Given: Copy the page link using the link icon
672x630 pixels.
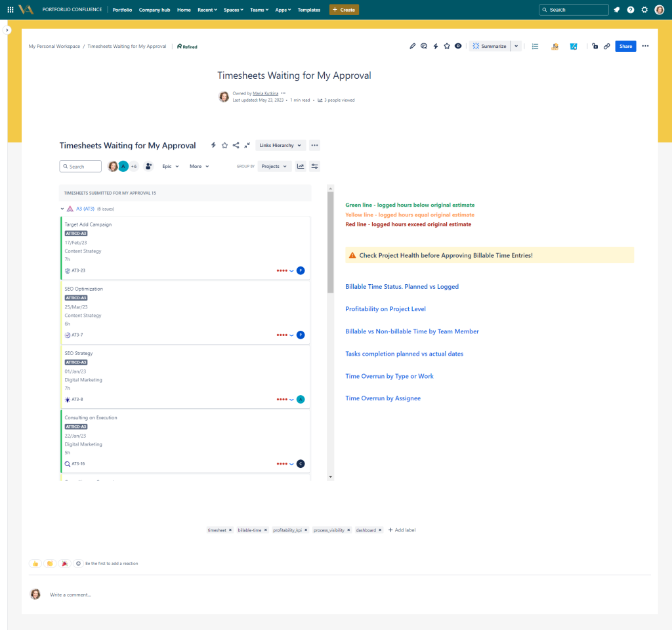Looking at the screenshot, I should coord(607,46).
